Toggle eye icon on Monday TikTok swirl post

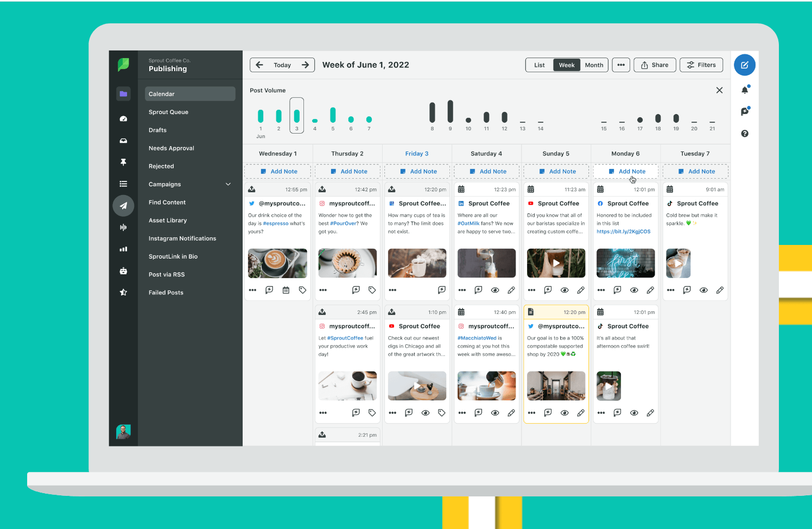[x=634, y=413]
